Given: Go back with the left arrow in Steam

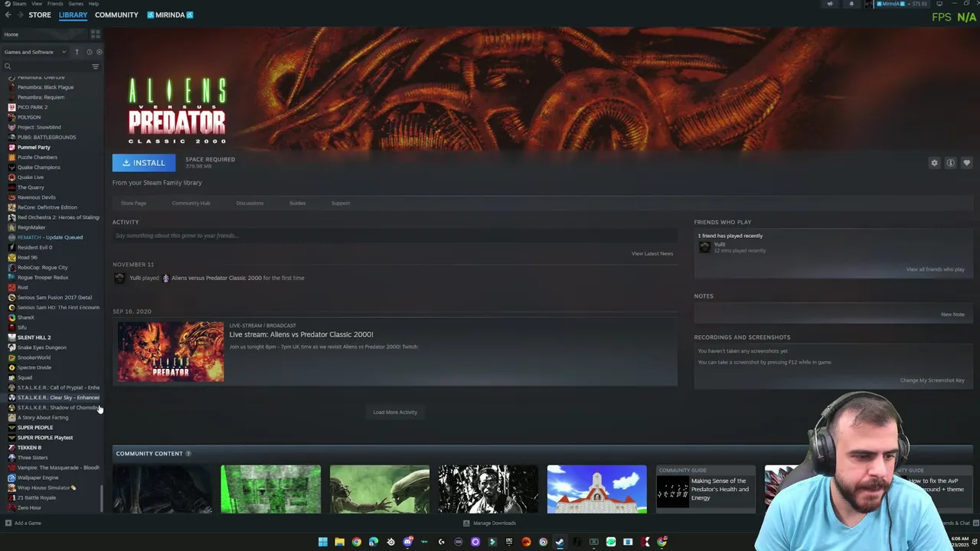Looking at the screenshot, I should tap(8, 15).
